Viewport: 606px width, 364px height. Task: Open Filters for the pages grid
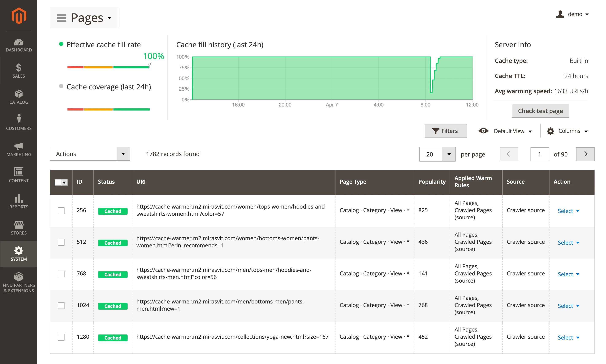click(x=446, y=131)
